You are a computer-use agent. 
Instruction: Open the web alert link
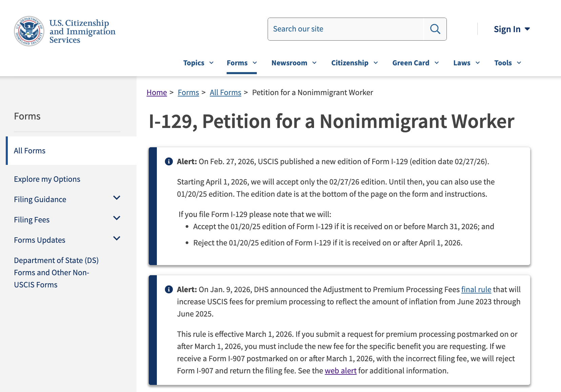[340, 371]
